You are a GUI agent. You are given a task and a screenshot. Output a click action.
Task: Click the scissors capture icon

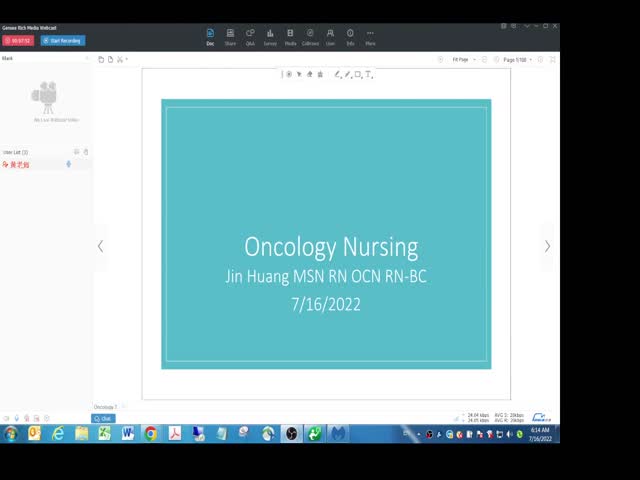[x=120, y=60]
